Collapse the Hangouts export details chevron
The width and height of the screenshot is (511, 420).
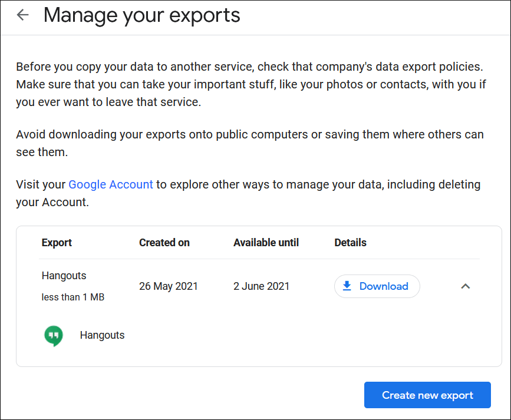pyautogui.click(x=466, y=286)
